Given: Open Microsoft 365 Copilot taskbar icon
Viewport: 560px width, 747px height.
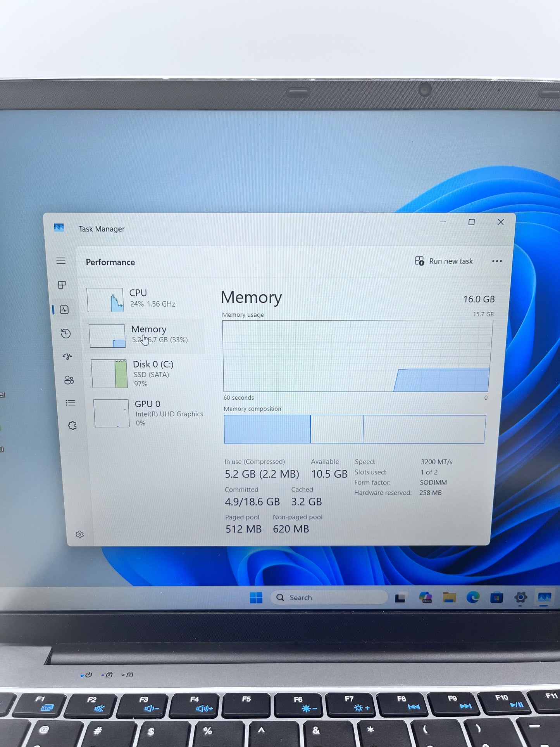Looking at the screenshot, I should coord(426,598).
